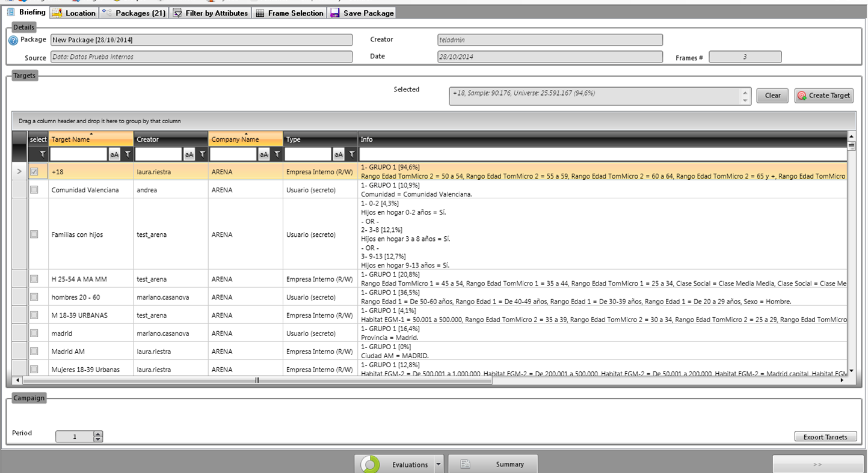Image resolution: width=868 pixels, height=473 pixels.
Task: Click the filter funnel icon for Target Name
Action: point(127,154)
